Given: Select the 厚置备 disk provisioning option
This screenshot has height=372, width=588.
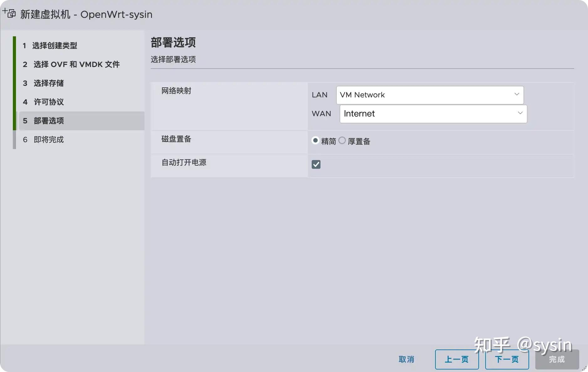Looking at the screenshot, I should (342, 141).
